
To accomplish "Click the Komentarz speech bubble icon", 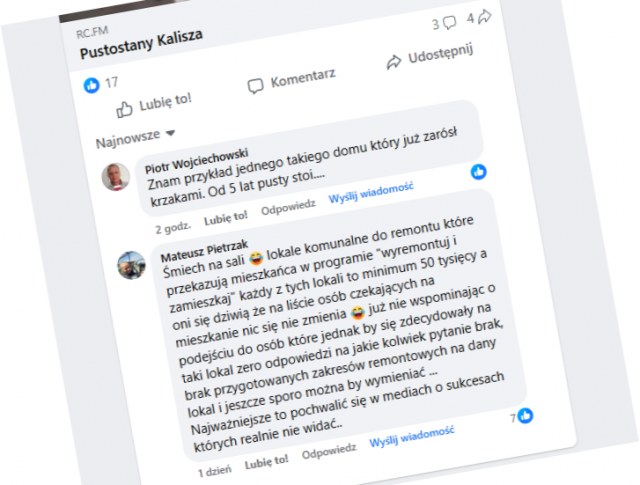I will point(256,86).
